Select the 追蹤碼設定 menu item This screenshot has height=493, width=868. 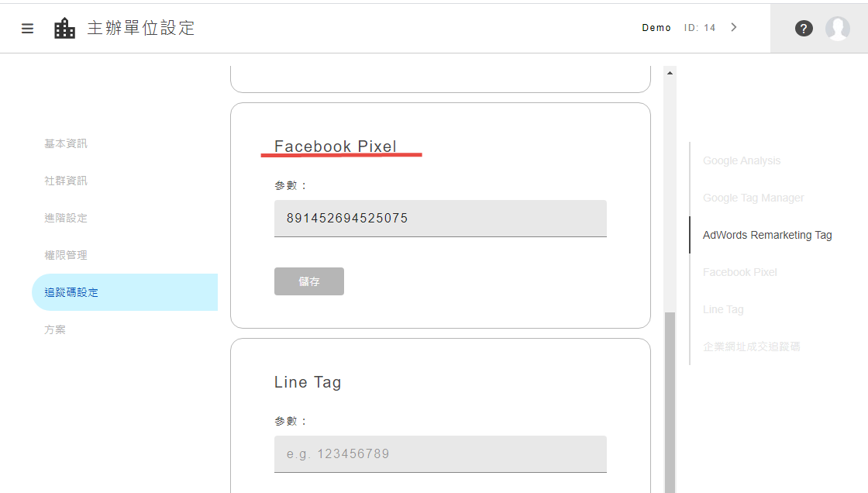point(71,292)
